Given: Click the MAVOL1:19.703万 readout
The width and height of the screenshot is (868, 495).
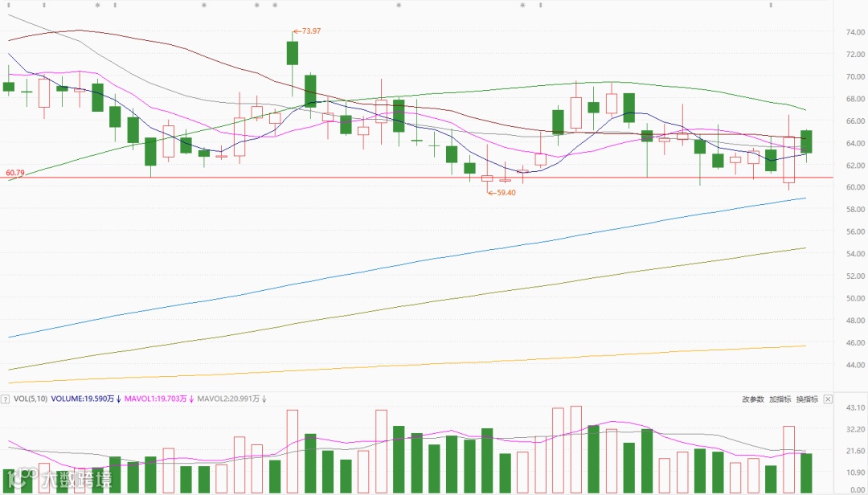Looking at the screenshot, I should [x=159, y=399].
